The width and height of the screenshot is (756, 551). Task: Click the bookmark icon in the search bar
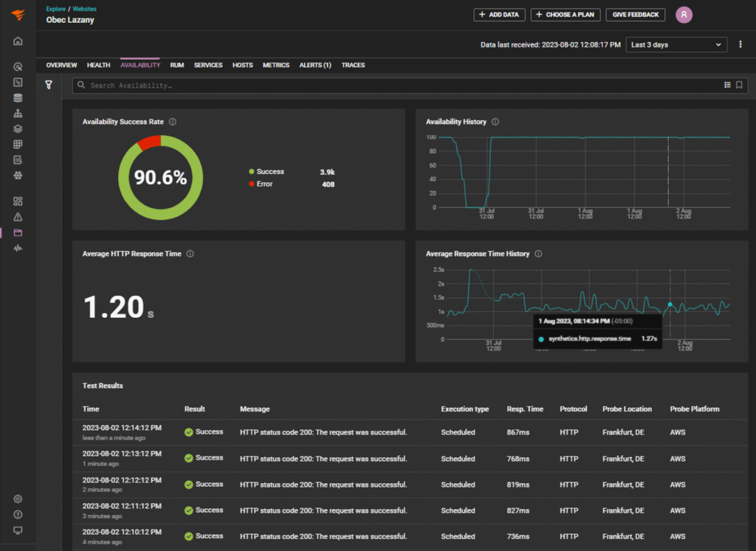(739, 85)
